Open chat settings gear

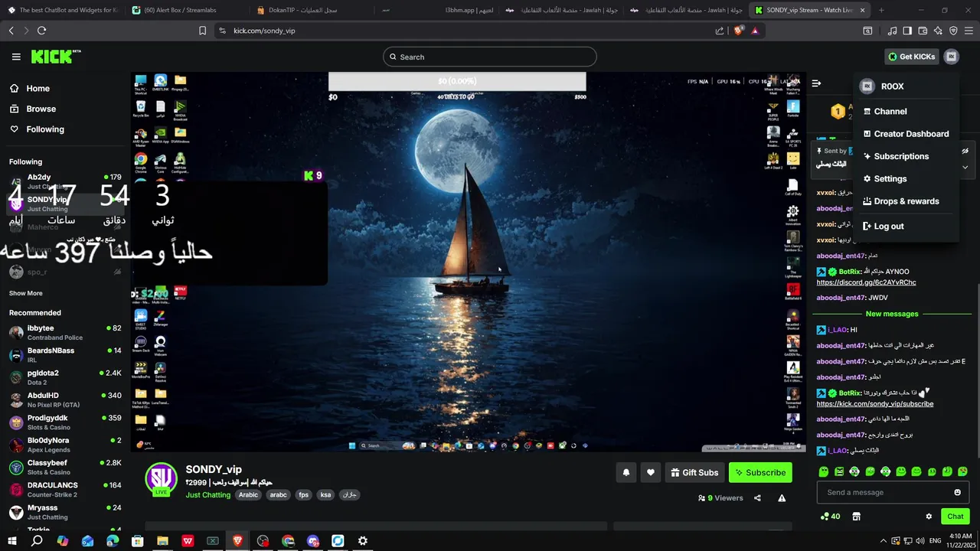(x=929, y=517)
